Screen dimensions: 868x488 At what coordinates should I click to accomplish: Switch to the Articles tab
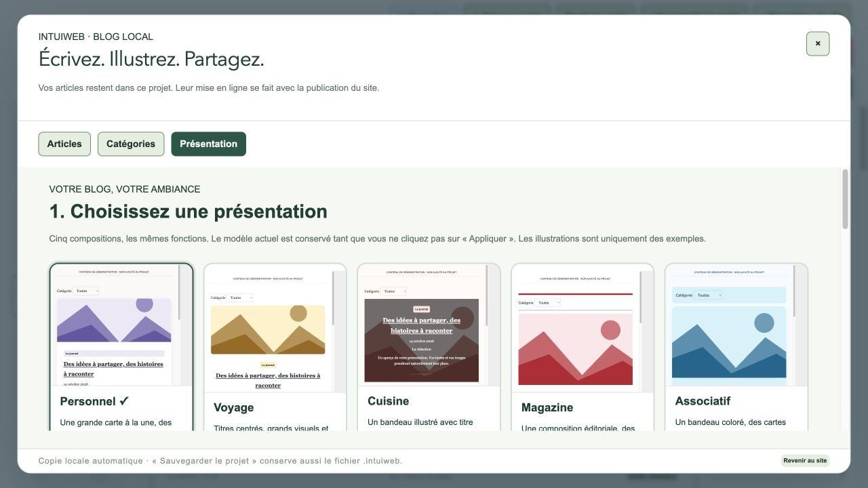(x=64, y=144)
